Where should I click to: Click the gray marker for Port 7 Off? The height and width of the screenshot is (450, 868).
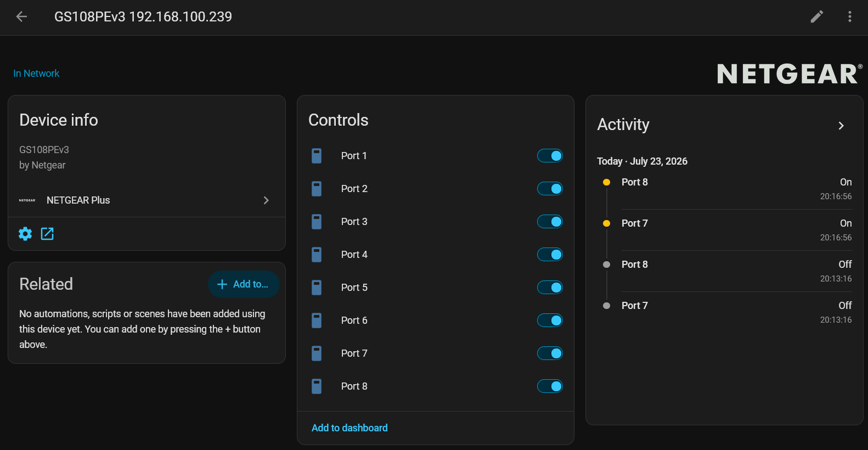click(x=606, y=306)
